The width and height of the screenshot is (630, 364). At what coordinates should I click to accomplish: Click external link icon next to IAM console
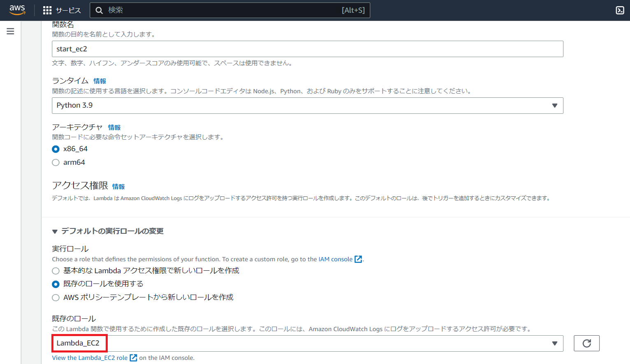[358, 259]
